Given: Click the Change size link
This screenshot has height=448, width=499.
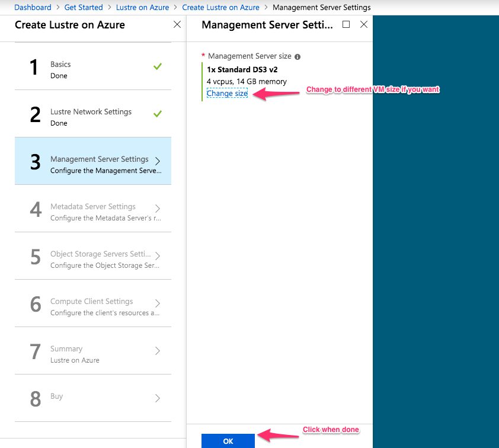Looking at the screenshot, I should 227,93.
